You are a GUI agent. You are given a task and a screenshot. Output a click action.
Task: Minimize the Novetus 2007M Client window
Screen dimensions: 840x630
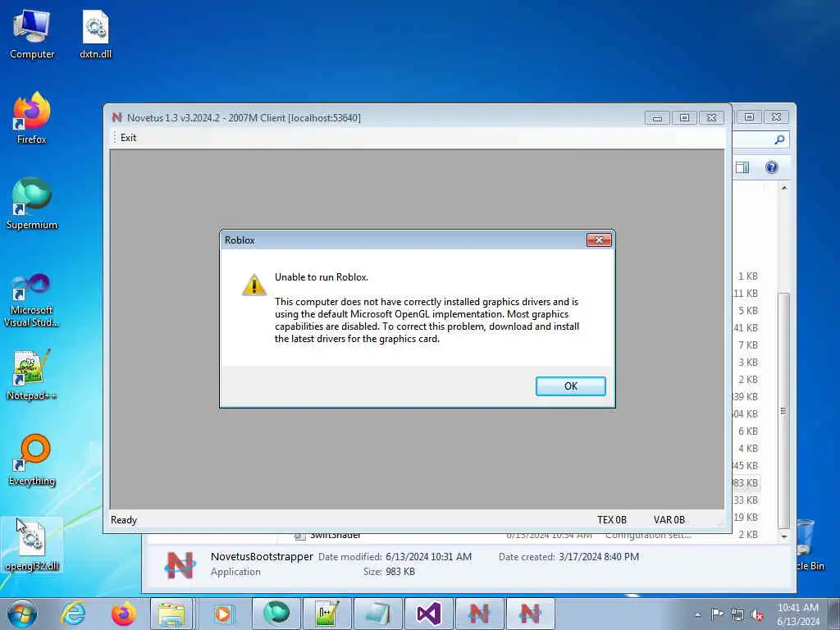coord(657,117)
